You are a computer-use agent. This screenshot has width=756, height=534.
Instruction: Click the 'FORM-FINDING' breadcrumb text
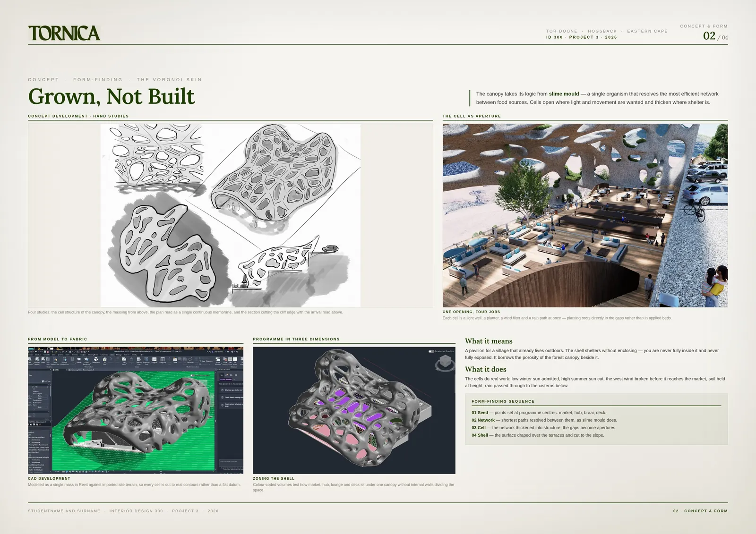[98, 80]
